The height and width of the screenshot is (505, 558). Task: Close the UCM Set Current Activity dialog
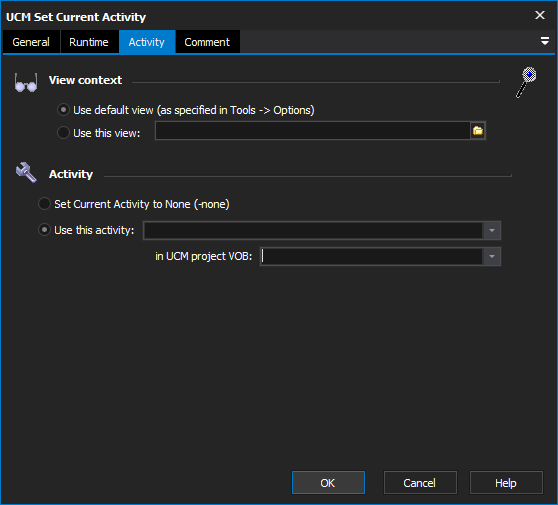tap(540, 15)
